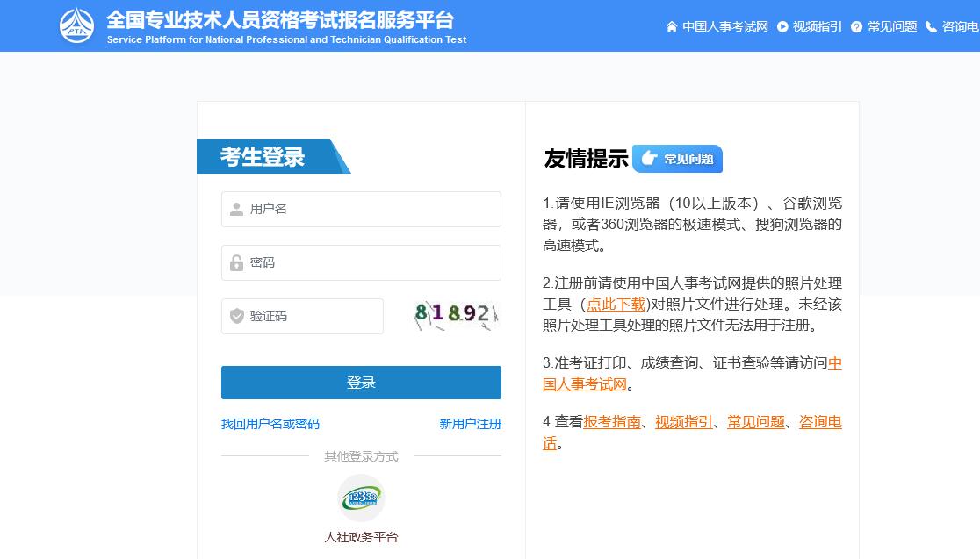Screen dimensions: 980x559
Task: Click the 友情提示 heading
Action: (586, 159)
